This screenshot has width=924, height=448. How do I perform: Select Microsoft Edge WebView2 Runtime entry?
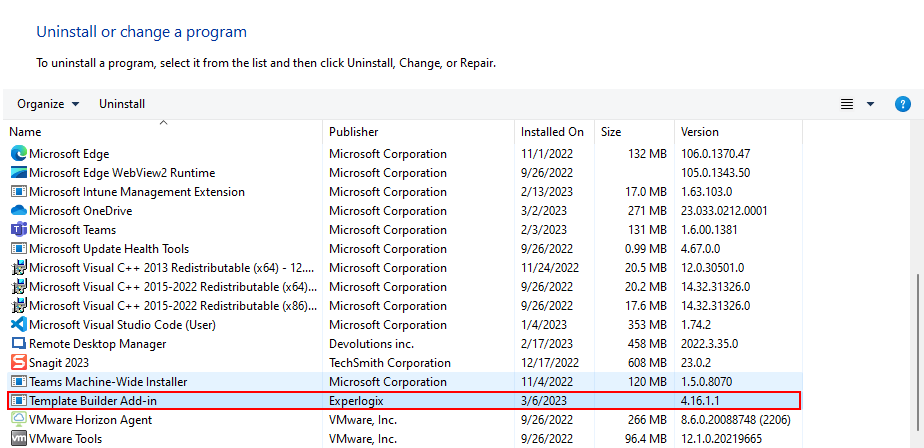(x=122, y=173)
